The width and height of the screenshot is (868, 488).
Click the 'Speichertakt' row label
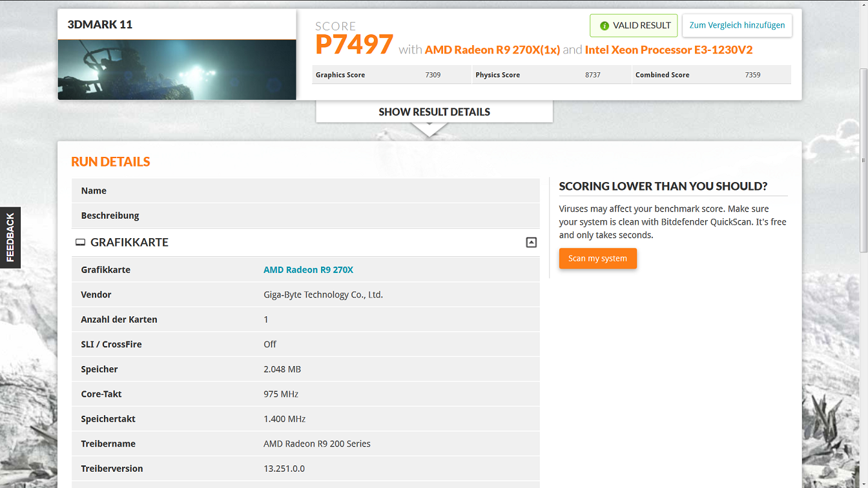[x=108, y=419]
